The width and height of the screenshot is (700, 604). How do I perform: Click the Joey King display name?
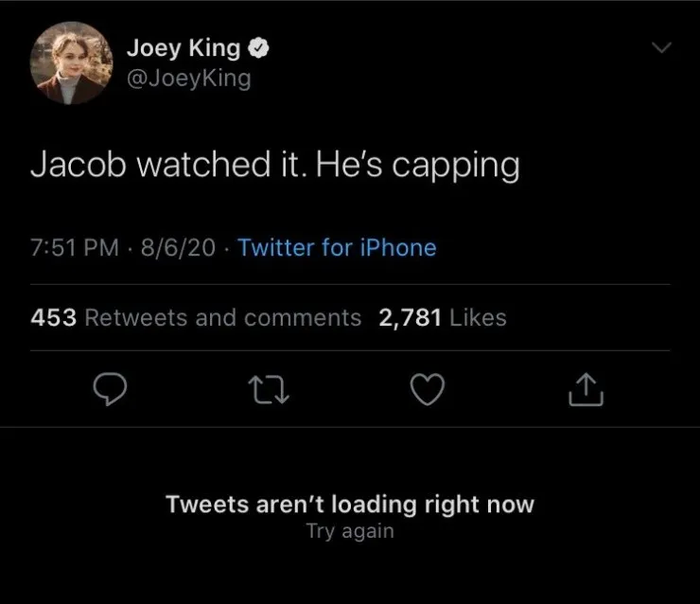(x=183, y=49)
